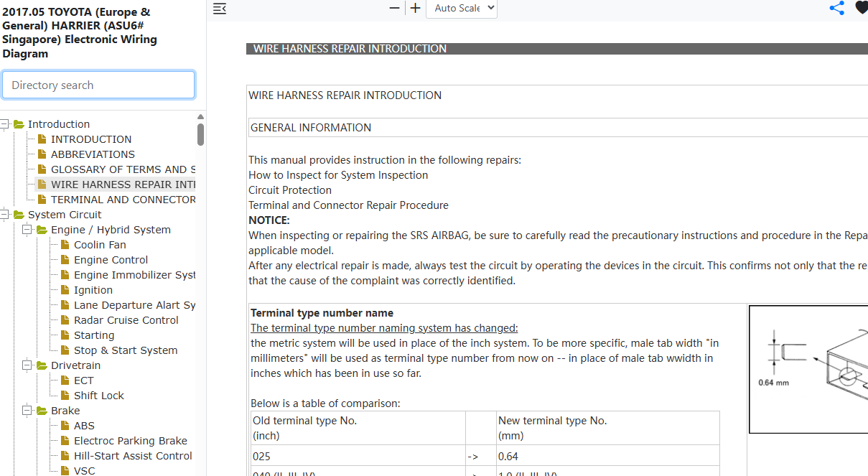Open the INTRODUCTION document

pyautogui.click(x=91, y=139)
